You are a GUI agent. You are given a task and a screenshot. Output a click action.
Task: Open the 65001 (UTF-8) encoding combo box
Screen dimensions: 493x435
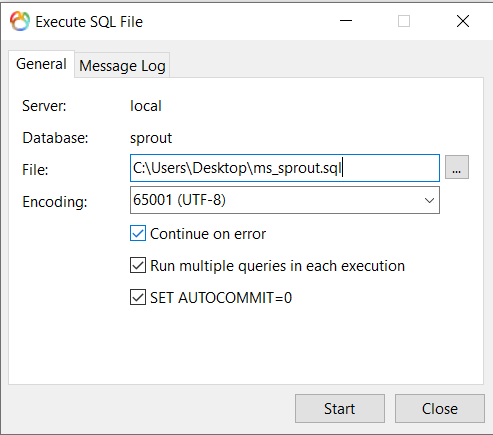pyautogui.click(x=285, y=200)
